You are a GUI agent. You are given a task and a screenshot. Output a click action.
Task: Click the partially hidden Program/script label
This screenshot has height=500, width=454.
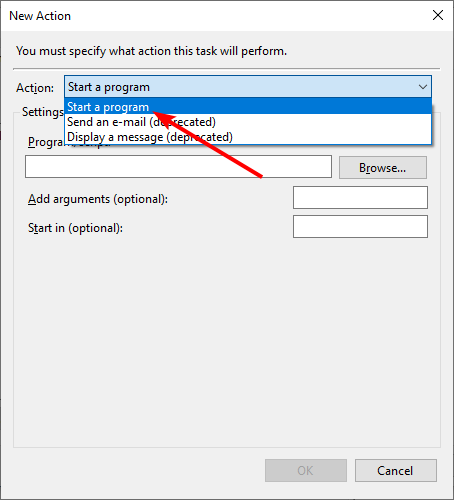pyautogui.click(x=46, y=142)
